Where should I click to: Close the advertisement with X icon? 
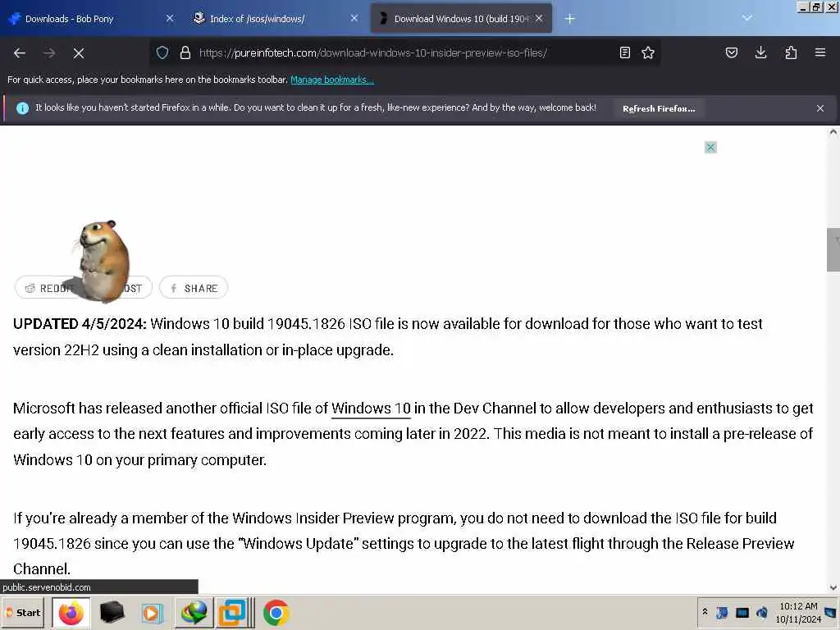[710, 148]
